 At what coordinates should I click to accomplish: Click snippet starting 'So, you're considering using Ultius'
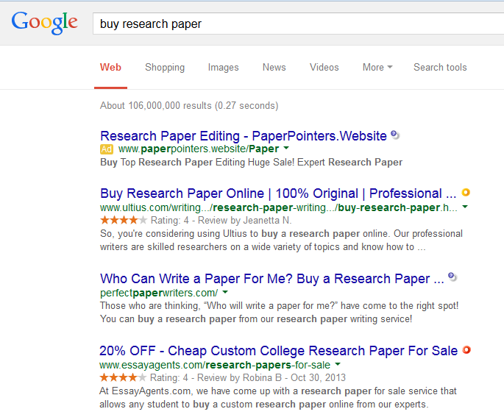click(281, 240)
